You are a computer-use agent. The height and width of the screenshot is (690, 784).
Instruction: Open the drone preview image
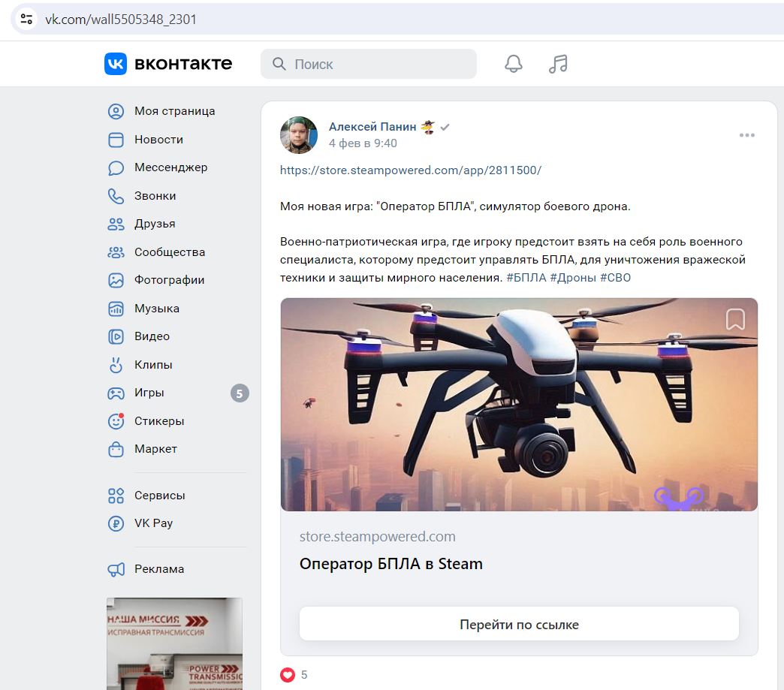[519, 405]
